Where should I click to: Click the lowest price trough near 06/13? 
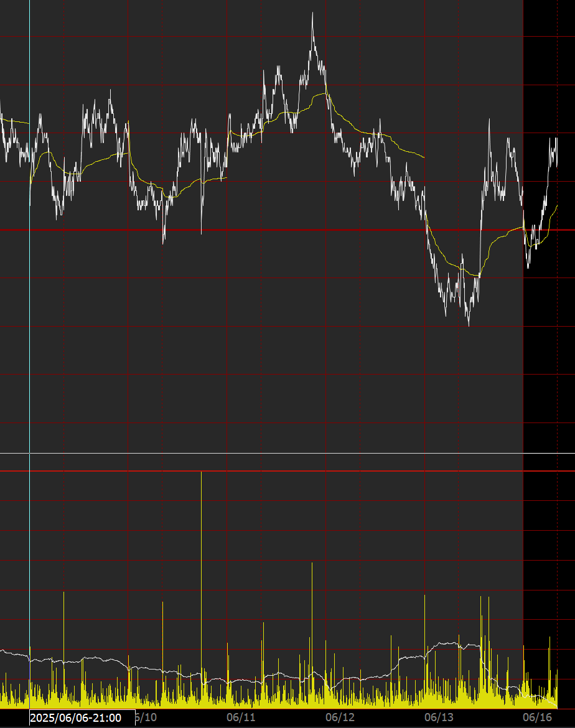pos(469,324)
